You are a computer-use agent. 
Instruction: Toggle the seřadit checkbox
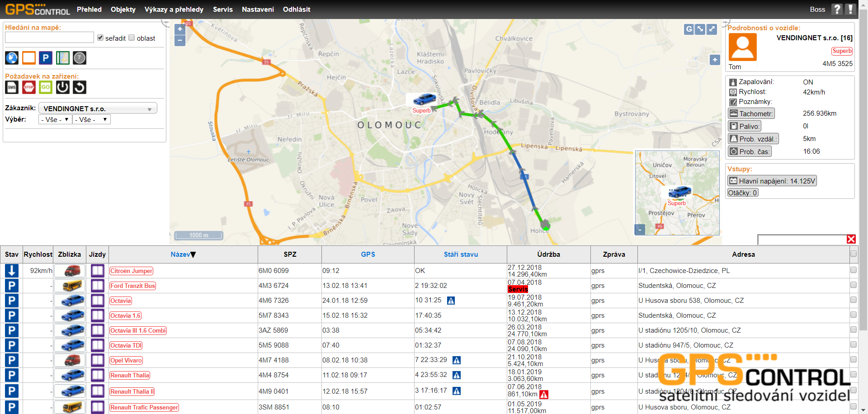click(x=100, y=38)
